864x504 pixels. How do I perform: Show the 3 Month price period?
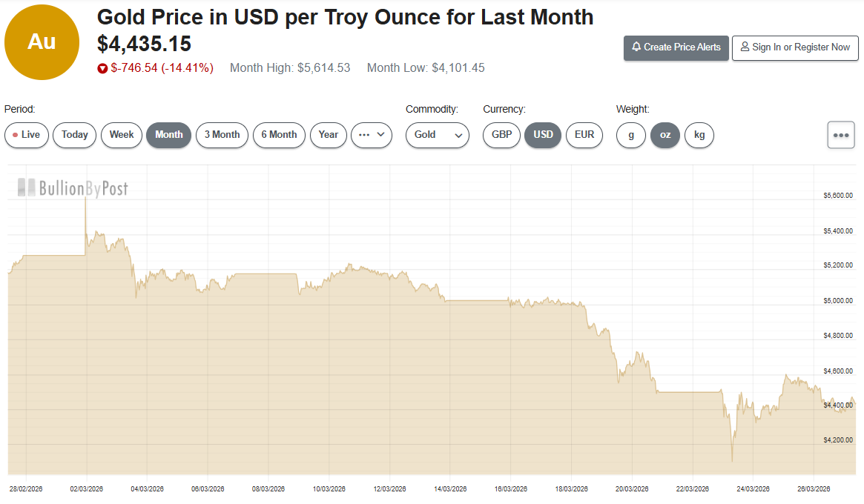pos(222,135)
